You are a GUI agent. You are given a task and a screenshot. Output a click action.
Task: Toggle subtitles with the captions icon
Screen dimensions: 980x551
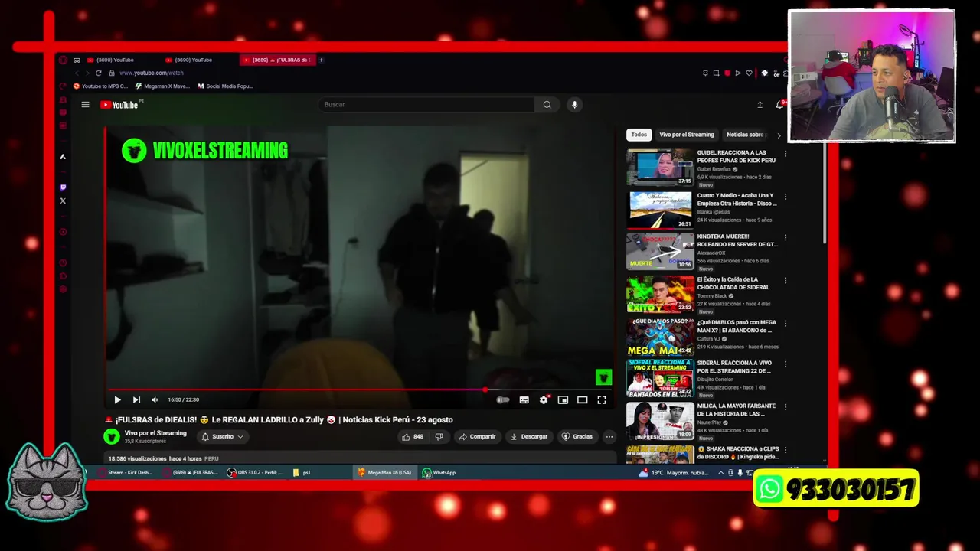(524, 399)
